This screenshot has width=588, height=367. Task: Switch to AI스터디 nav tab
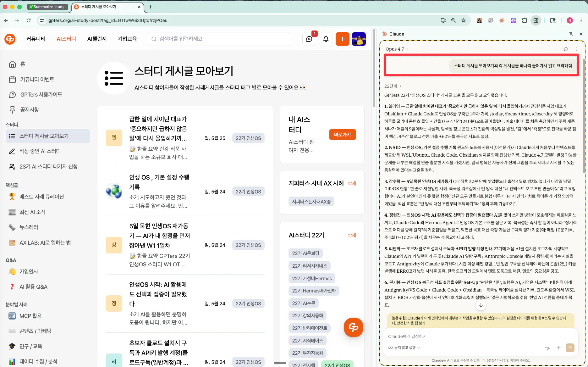tap(66, 39)
